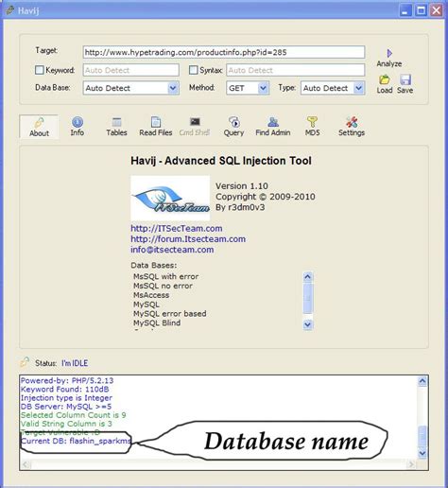Image resolution: width=448 pixels, height=488 pixels.
Task: Expand the Method GET dropdown
Action: [263, 88]
